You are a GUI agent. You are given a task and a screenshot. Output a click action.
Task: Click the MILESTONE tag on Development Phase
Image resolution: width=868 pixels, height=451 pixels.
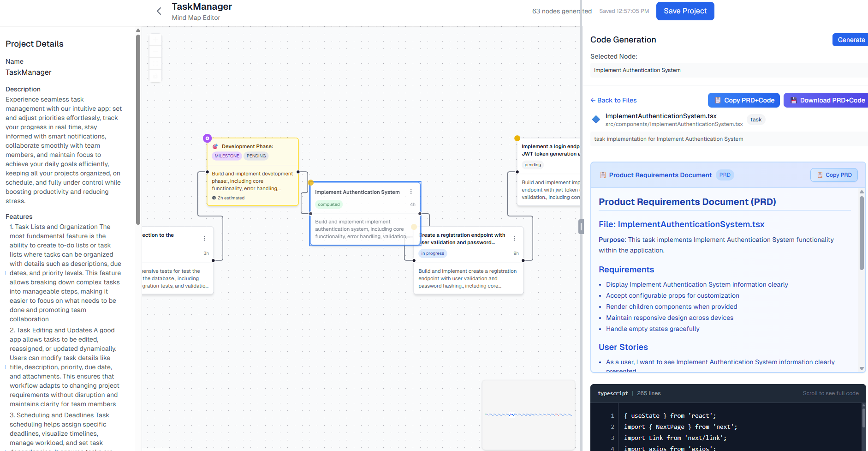227,156
